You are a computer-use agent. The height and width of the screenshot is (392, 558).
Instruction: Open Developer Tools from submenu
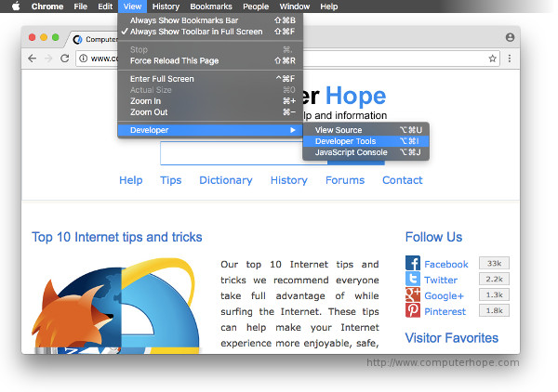[x=365, y=141]
